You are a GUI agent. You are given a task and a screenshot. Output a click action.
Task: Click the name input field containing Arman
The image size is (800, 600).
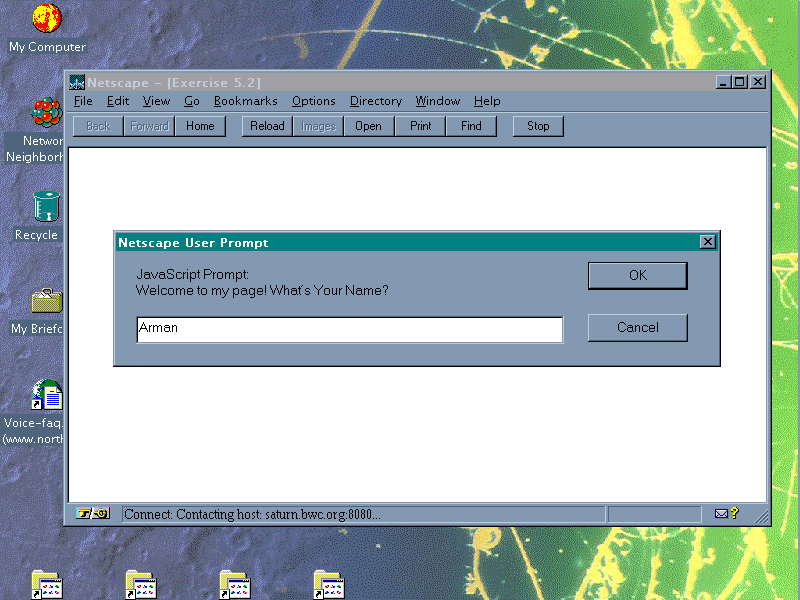349,329
